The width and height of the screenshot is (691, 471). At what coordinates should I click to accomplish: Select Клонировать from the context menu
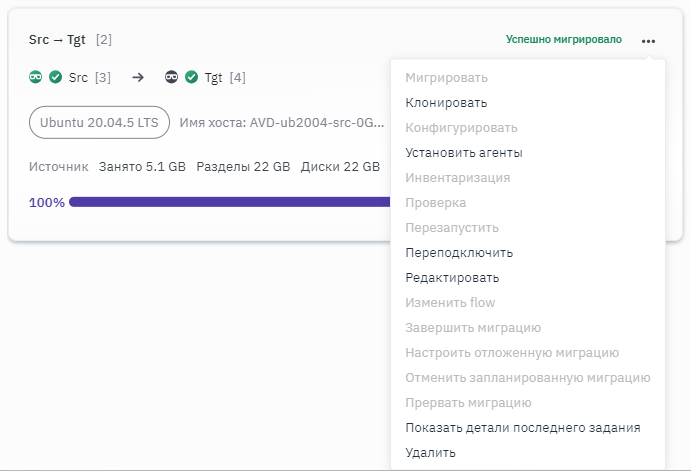[446, 103]
